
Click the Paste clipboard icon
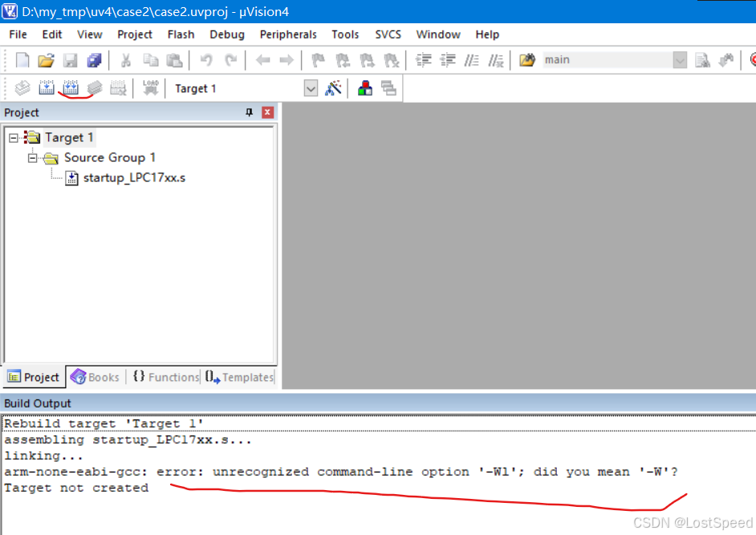point(174,60)
